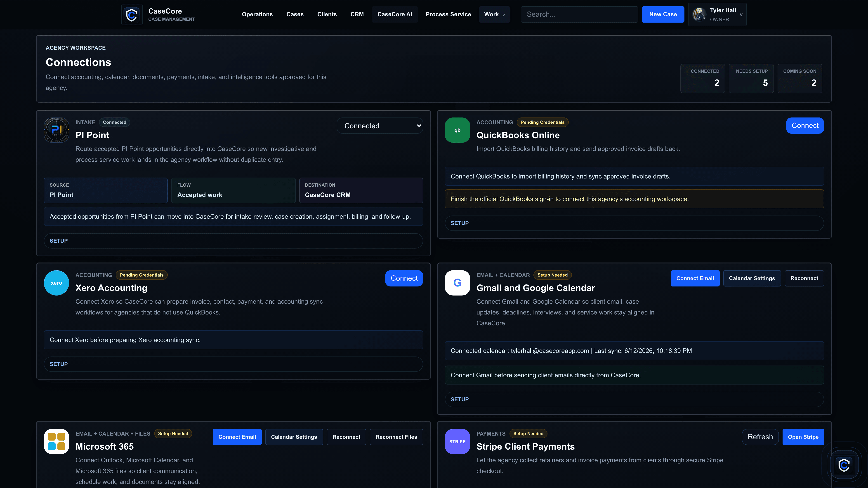Open Calendar Settings for Microsoft 365
Viewport: 868px width, 488px height.
coord(294,437)
